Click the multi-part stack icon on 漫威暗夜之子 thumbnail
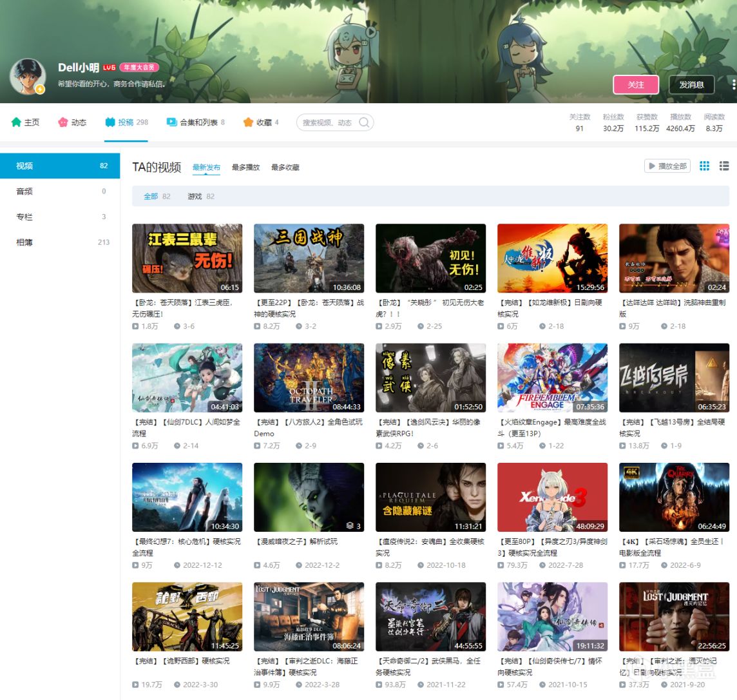 coord(350,525)
